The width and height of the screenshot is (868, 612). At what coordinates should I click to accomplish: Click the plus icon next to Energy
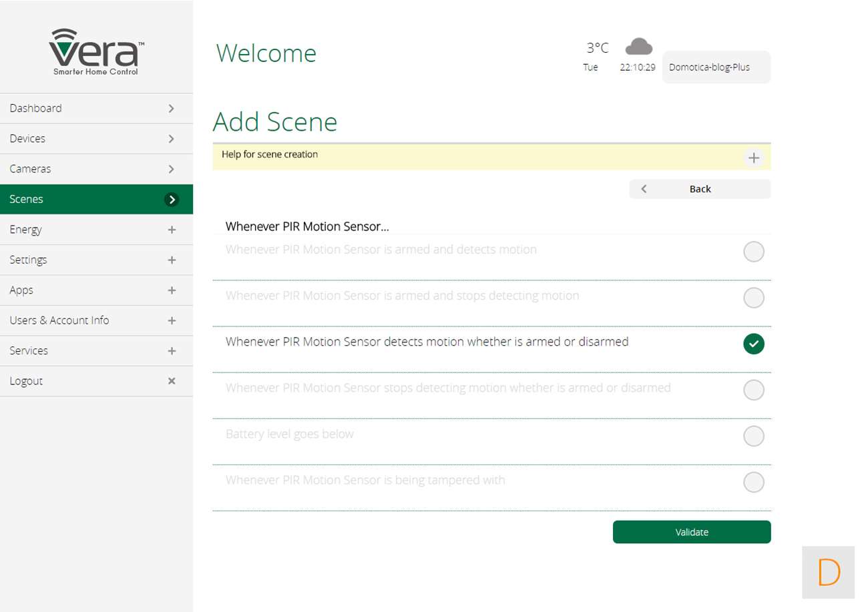coord(172,230)
